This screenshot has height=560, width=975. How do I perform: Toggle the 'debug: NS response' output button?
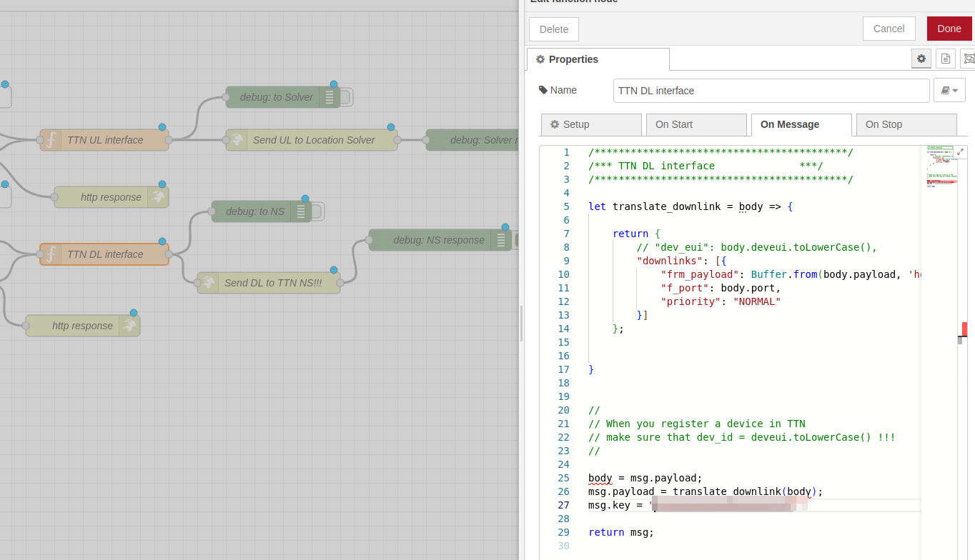tap(516, 240)
